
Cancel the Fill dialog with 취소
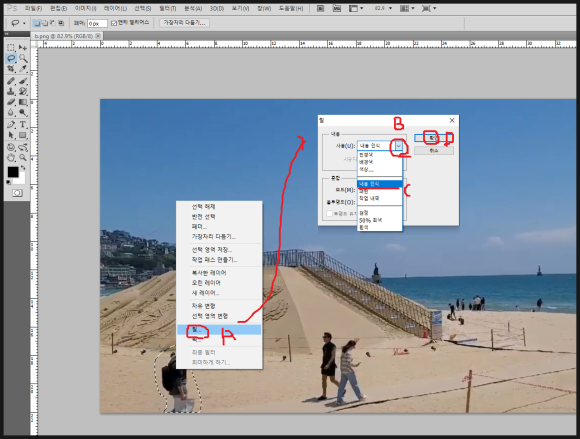click(434, 151)
